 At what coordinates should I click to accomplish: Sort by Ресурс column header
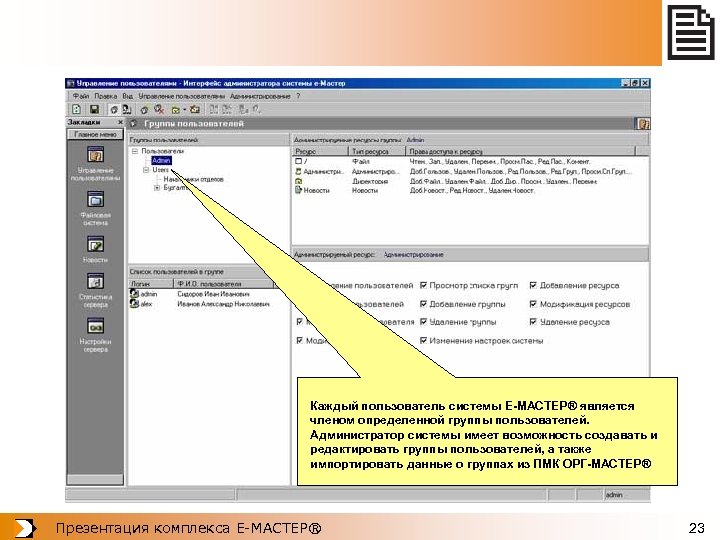click(x=321, y=151)
